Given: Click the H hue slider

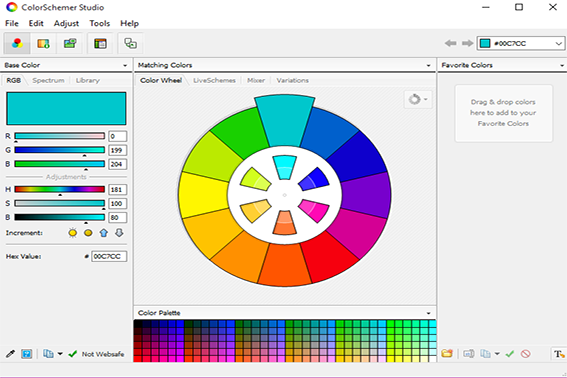Looking at the screenshot, I should [60, 189].
